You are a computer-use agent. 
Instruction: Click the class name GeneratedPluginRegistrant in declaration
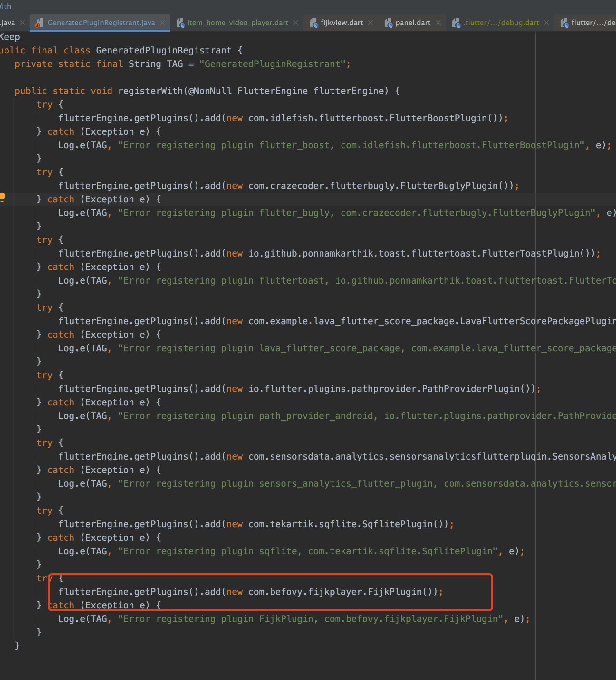[x=164, y=51]
